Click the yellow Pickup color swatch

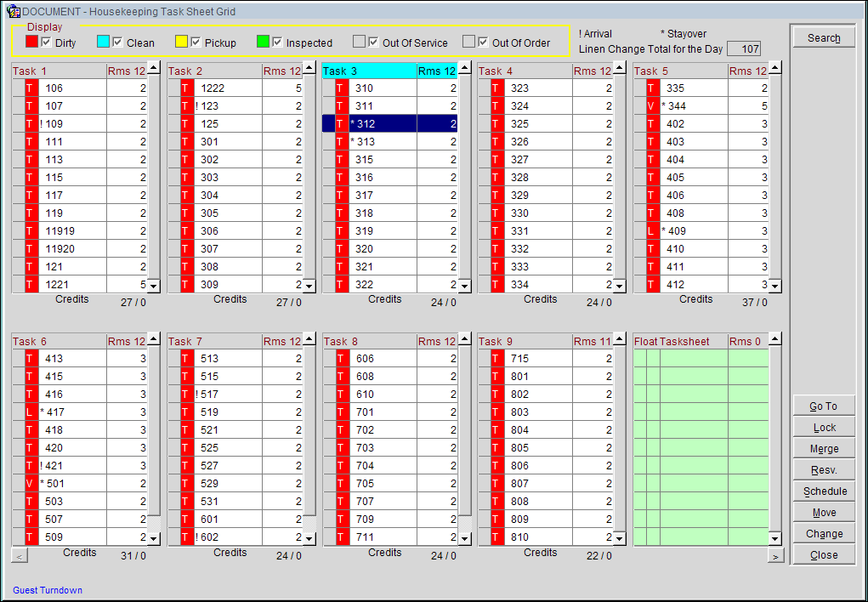[181, 43]
